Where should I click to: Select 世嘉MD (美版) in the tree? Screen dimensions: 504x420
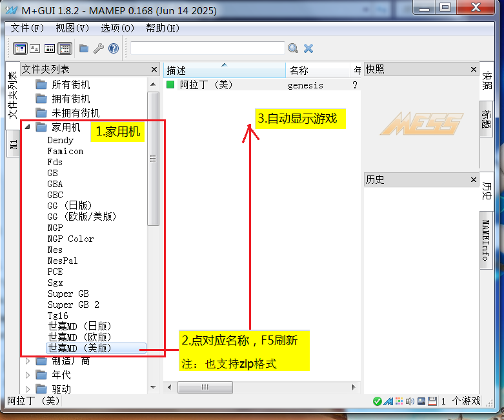pos(96,348)
